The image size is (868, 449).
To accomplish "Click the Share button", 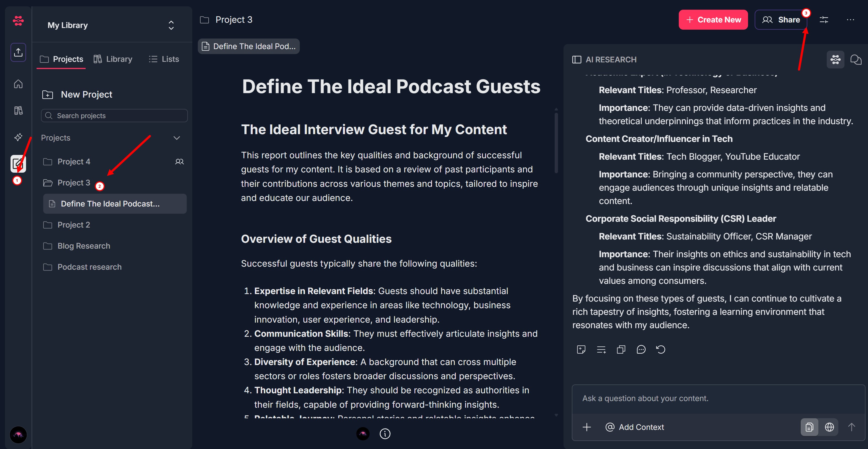I will click(x=781, y=20).
